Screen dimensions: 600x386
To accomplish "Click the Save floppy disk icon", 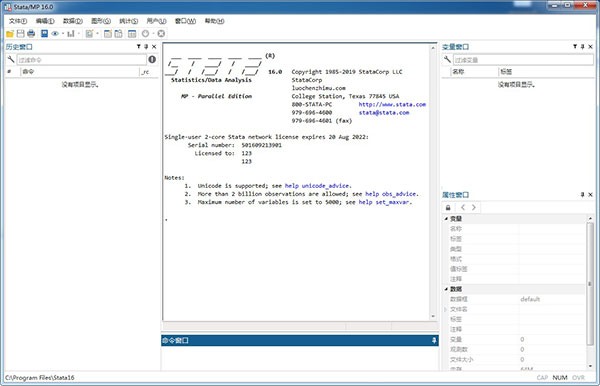I will (20, 34).
